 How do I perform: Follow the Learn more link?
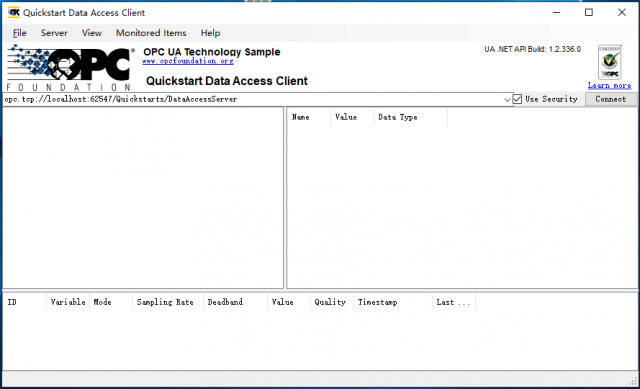(609, 85)
